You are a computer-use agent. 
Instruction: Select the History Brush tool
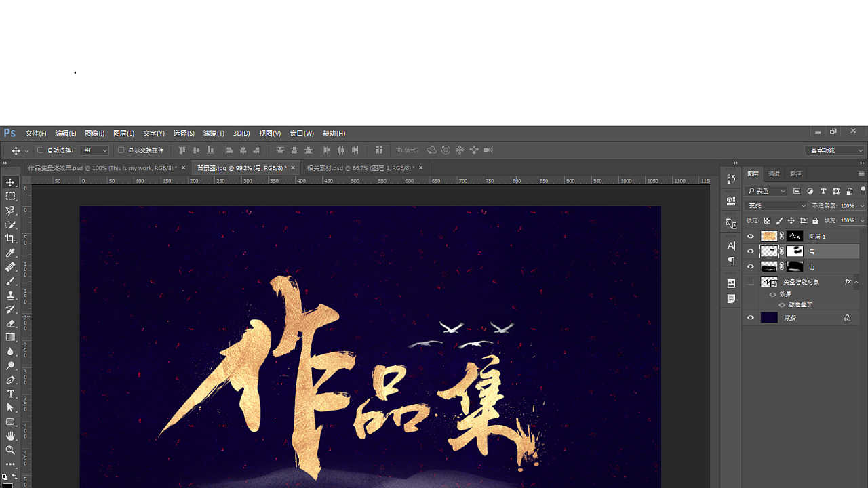click(10, 309)
